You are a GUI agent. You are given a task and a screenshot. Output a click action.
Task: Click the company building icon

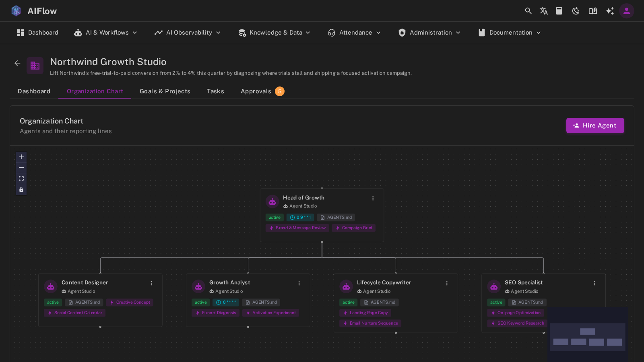point(35,66)
